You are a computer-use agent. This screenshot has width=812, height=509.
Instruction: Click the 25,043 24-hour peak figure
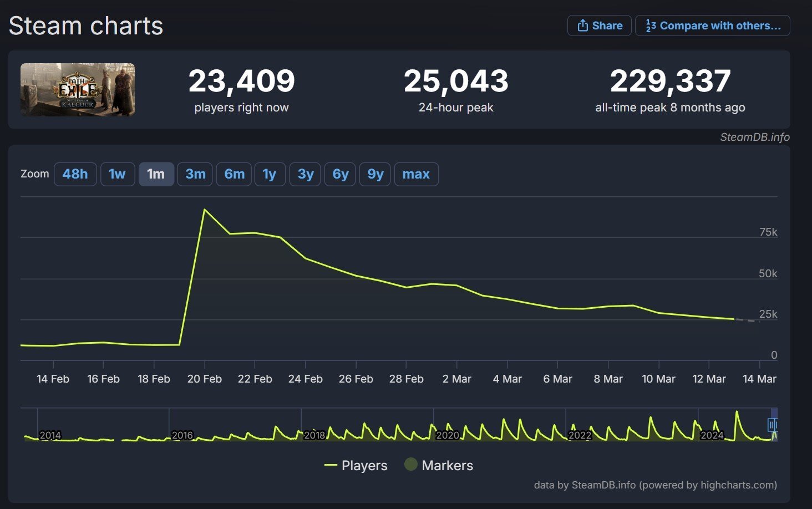[456, 82]
